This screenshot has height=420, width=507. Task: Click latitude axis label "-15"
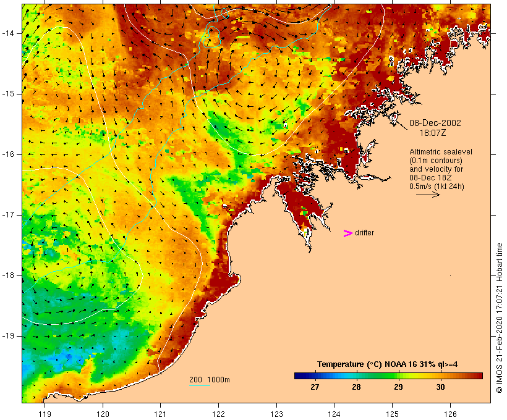click(8, 94)
